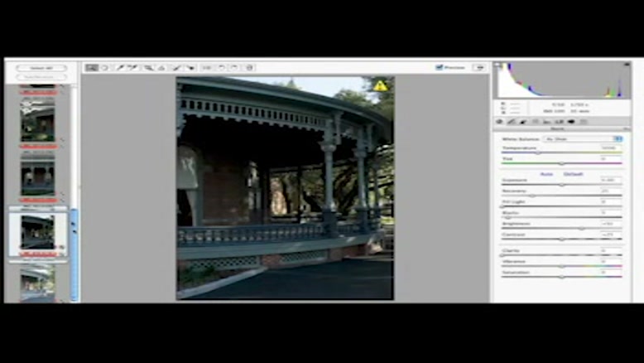Image resolution: width=644 pixels, height=363 pixels.
Task: Open the Basic panel tab
Action: [499, 122]
